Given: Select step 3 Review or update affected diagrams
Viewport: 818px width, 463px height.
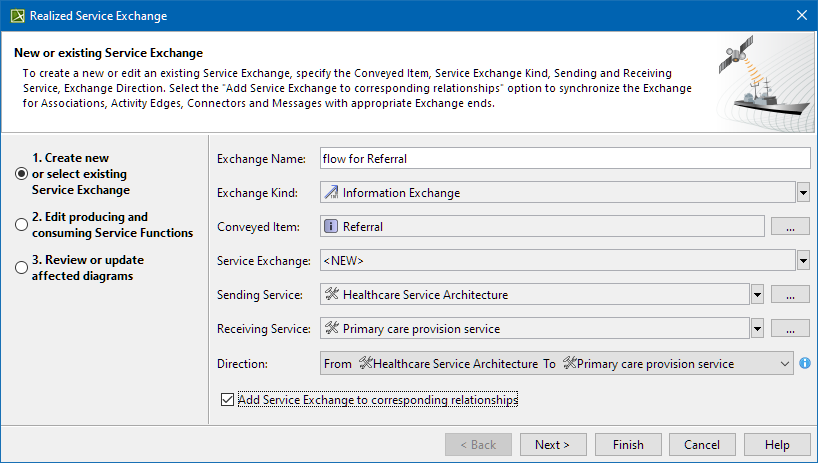Looking at the screenshot, I should (21, 268).
